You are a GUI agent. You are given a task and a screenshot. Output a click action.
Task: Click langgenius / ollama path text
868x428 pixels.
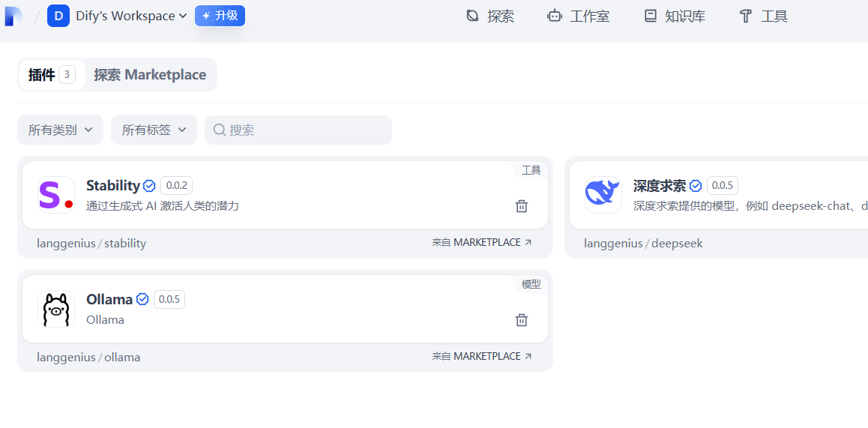click(x=88, y=357)
